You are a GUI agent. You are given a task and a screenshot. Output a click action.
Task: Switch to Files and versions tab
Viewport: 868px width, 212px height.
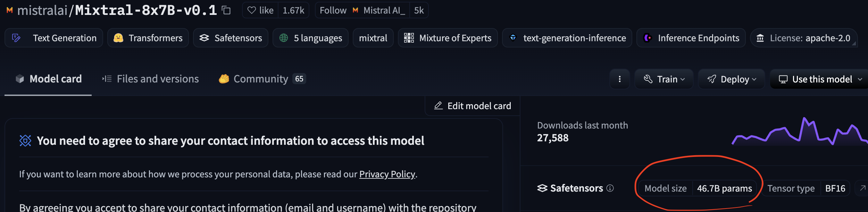click(x=150, y=79)
